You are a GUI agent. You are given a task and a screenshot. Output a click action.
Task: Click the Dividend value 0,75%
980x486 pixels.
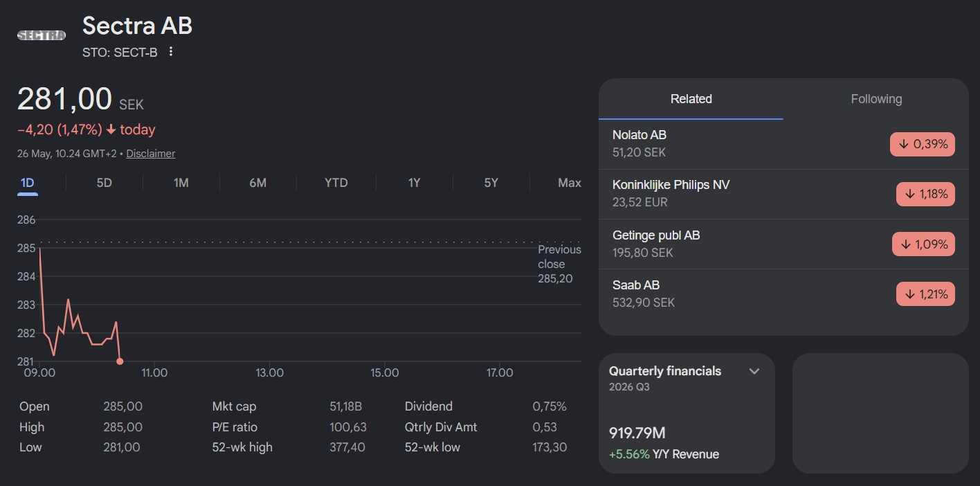[550, 406]
